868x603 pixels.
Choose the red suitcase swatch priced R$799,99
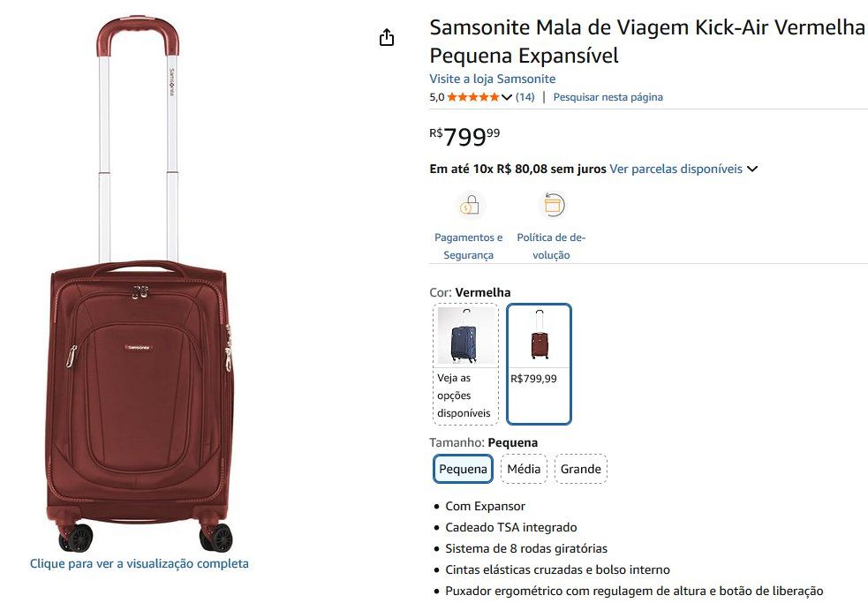(539, 364)
